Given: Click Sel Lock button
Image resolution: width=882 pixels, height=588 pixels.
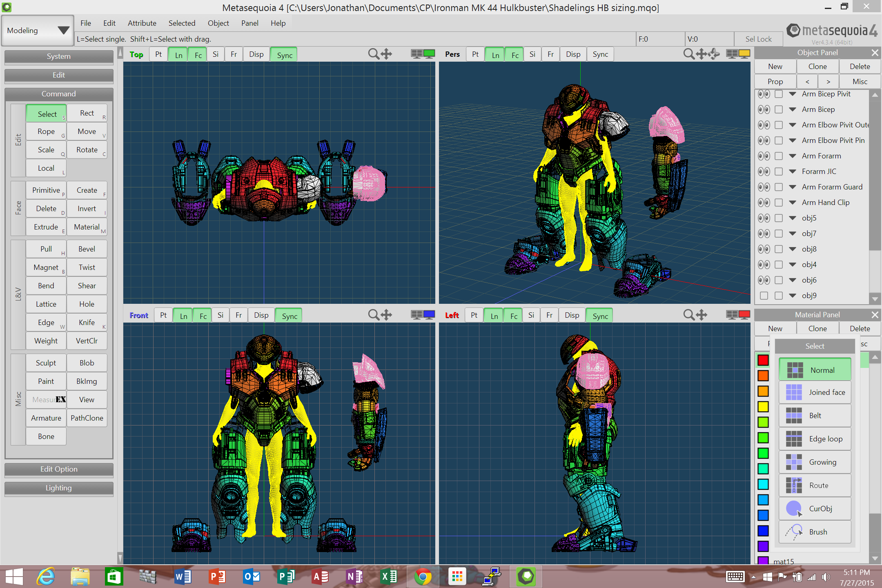Looking at the screenshot, I should 758,39.
